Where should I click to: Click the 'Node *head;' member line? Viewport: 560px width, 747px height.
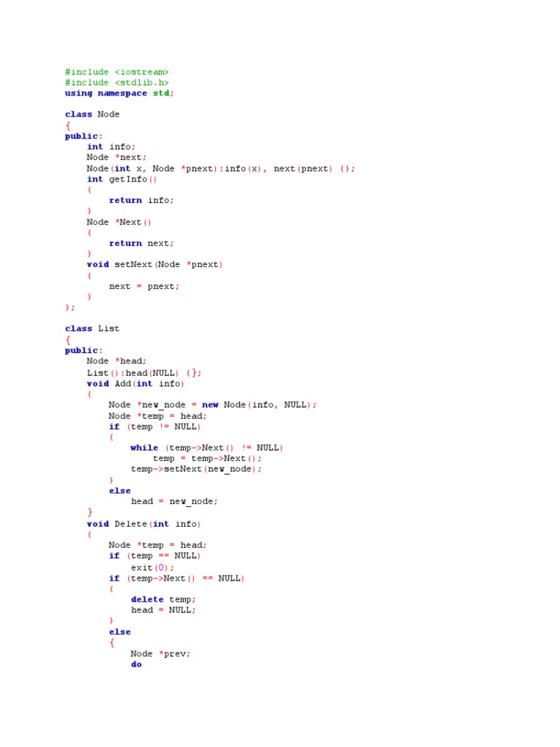tap(116, 361)
